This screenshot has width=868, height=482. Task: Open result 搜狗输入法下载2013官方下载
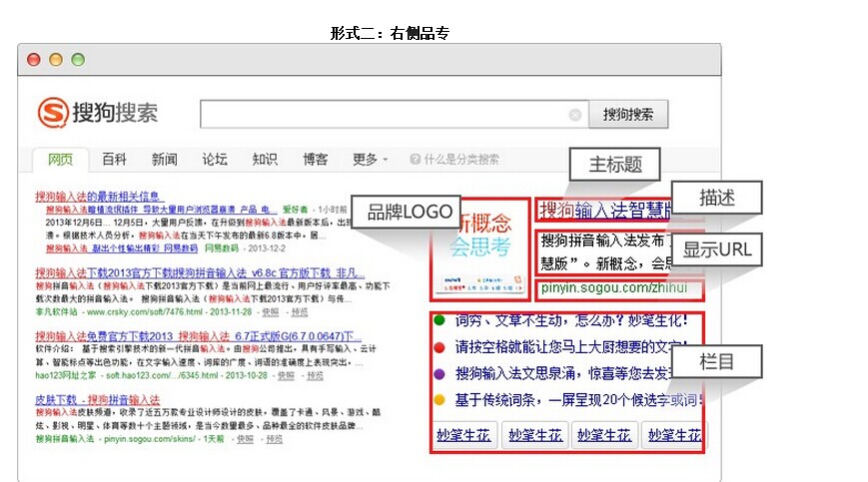pyautogui.click(x=200, y=273)
